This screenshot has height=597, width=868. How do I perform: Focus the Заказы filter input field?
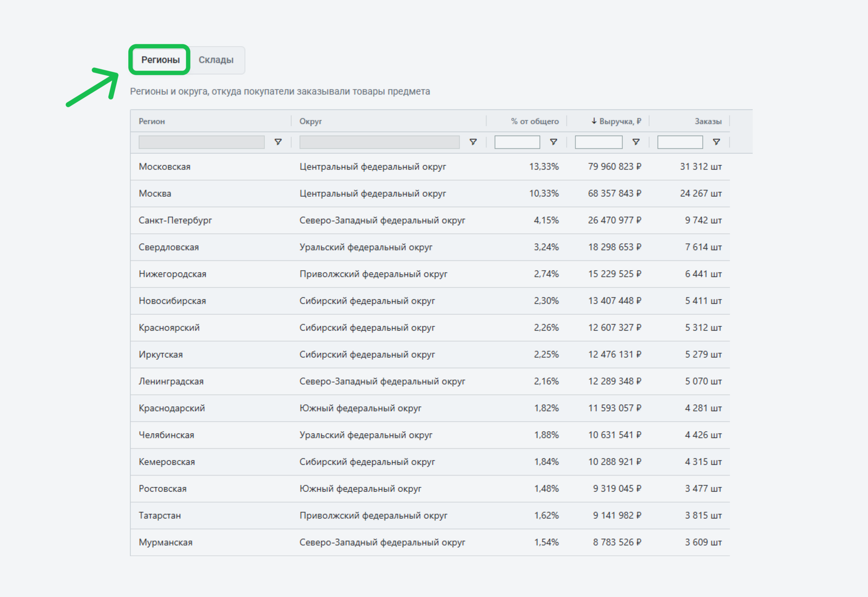click(x=679, y=142)
